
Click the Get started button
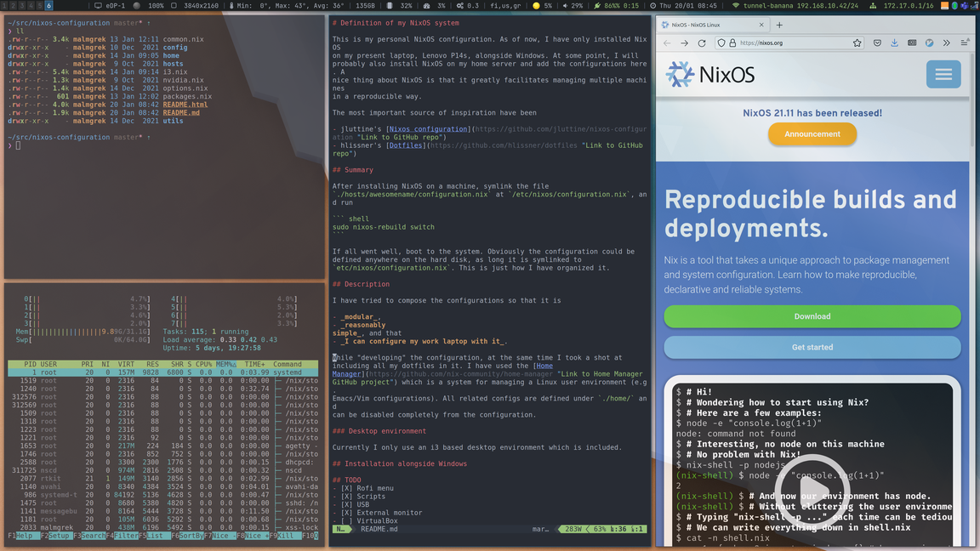click(x=812, y=347)
